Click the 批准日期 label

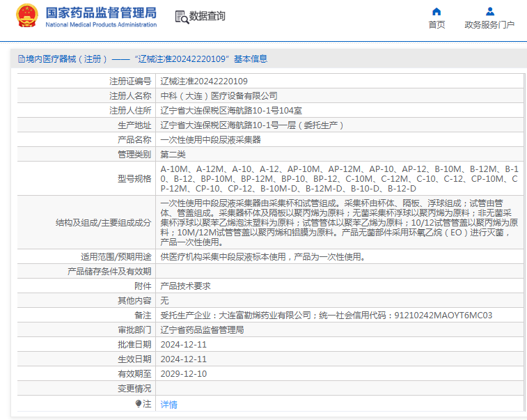tap(134, 345)
